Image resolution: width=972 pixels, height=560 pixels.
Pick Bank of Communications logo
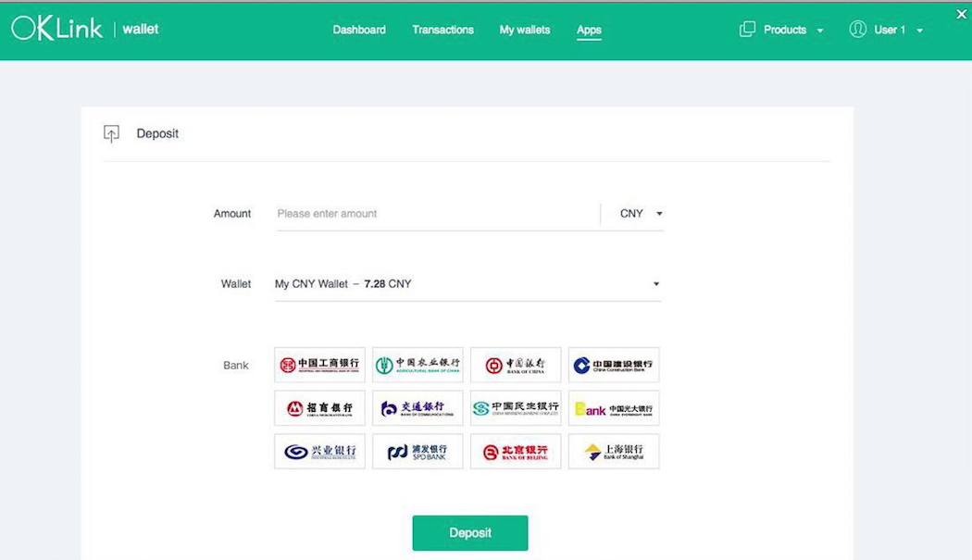click(x=417, y=408)
